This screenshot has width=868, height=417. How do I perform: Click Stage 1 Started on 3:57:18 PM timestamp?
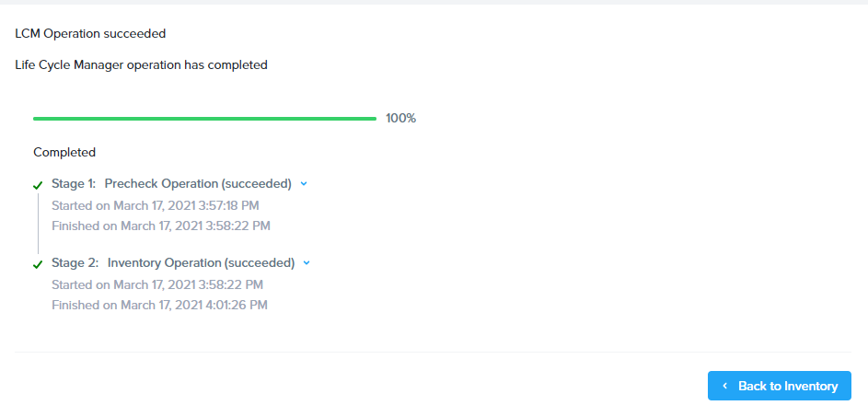click(x=156, y=206)
